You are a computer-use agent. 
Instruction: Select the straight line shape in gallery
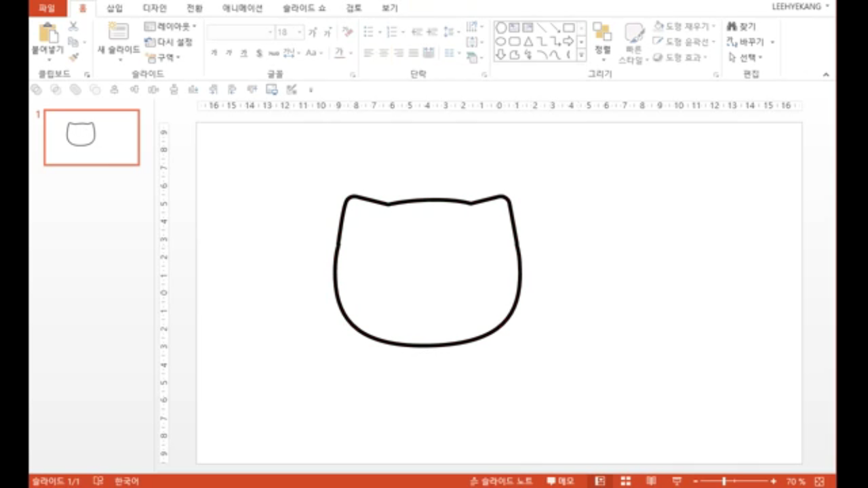coord(542,28)
